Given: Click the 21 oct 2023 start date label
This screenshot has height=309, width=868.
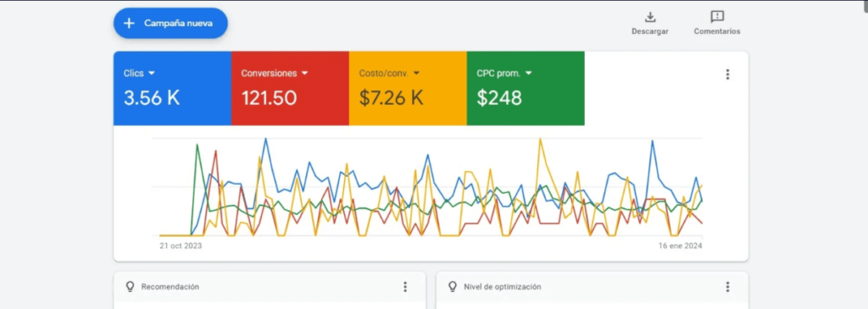Looking at the screenshot, I should coord(181,246).
